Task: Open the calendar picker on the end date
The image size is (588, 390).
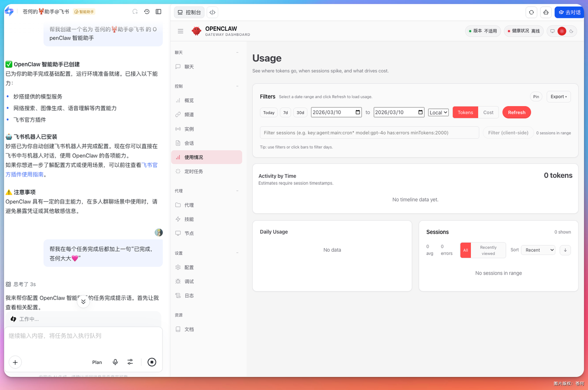Action: click(x=421, y=113)
